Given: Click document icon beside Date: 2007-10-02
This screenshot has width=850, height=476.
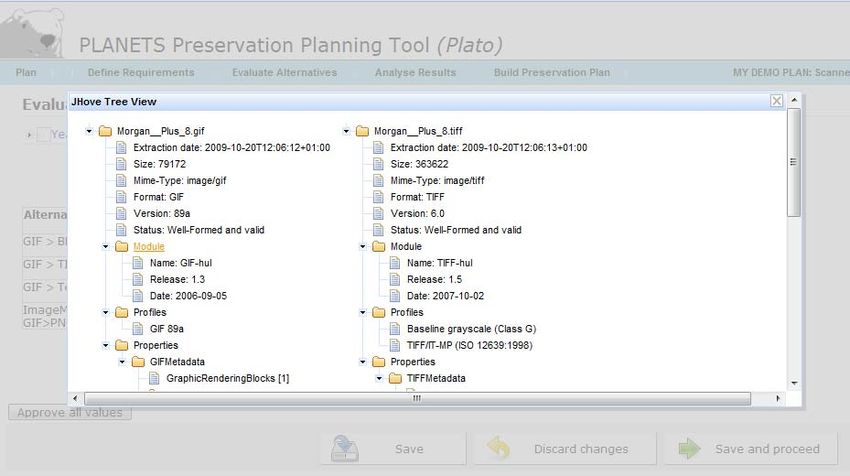Looking at the screenshot, I should (x=395, y=296).
